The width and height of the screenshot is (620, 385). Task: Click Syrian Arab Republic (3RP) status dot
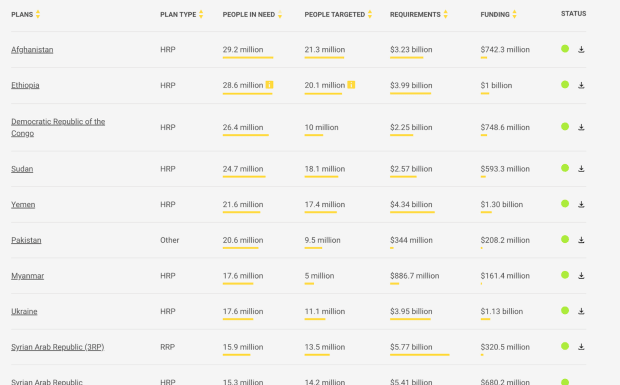point(565,346)
